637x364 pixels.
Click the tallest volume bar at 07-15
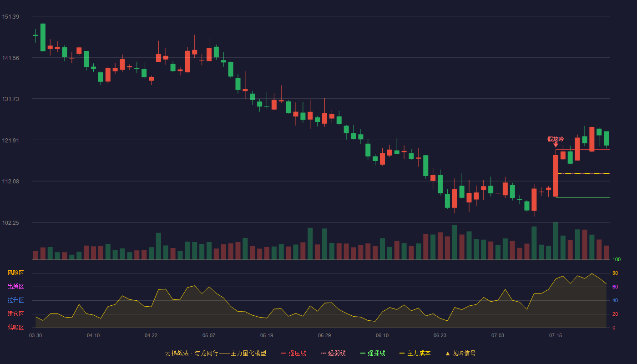point(556,241)
